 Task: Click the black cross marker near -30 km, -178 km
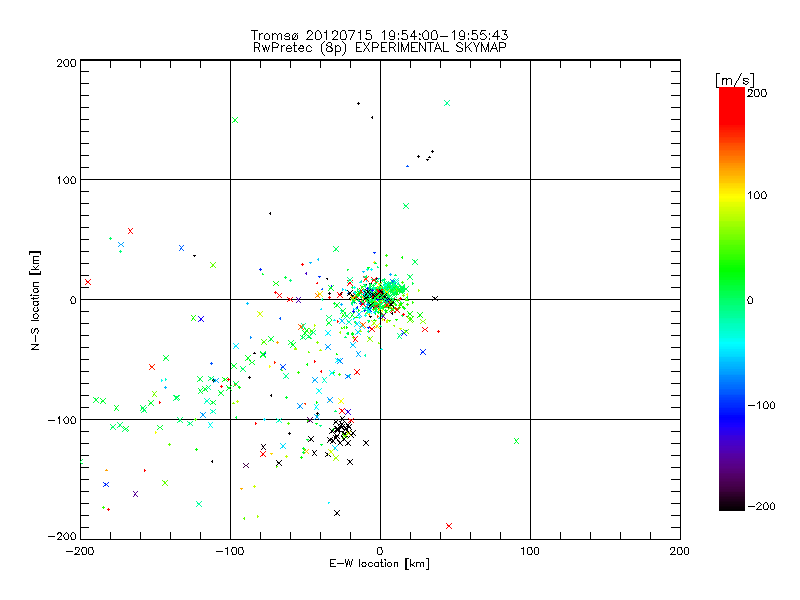[337, 513]
